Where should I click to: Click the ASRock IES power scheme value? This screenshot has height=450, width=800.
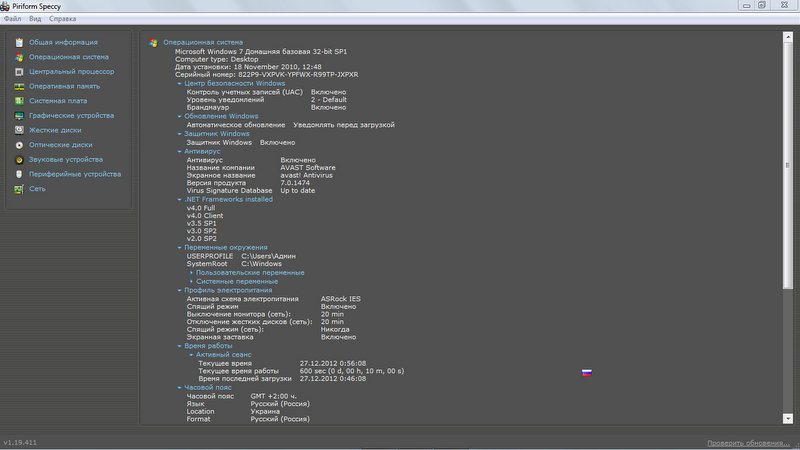click(x=340, y=299)
